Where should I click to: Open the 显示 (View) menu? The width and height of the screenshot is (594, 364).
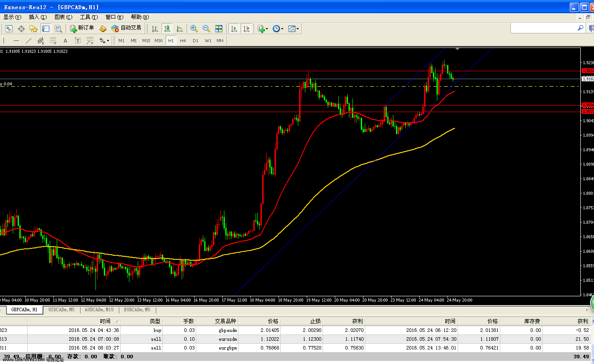pyautogui.click(x=12, y=17)
